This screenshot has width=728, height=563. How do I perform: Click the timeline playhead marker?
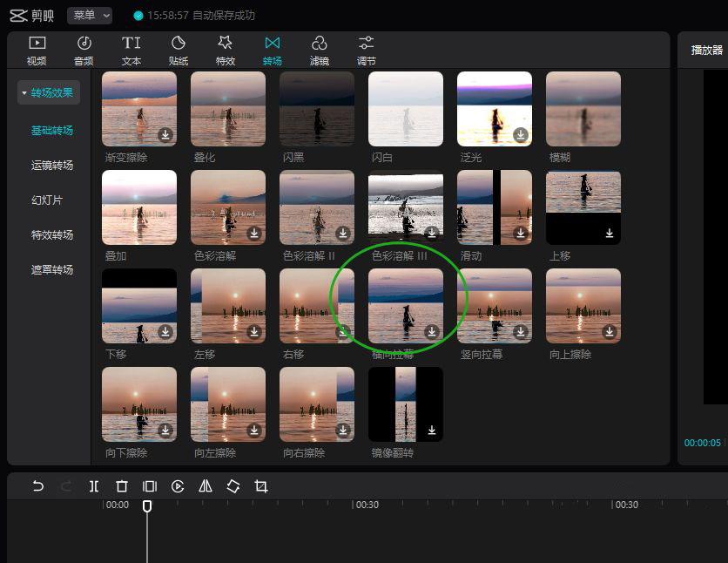pos(147,505)
